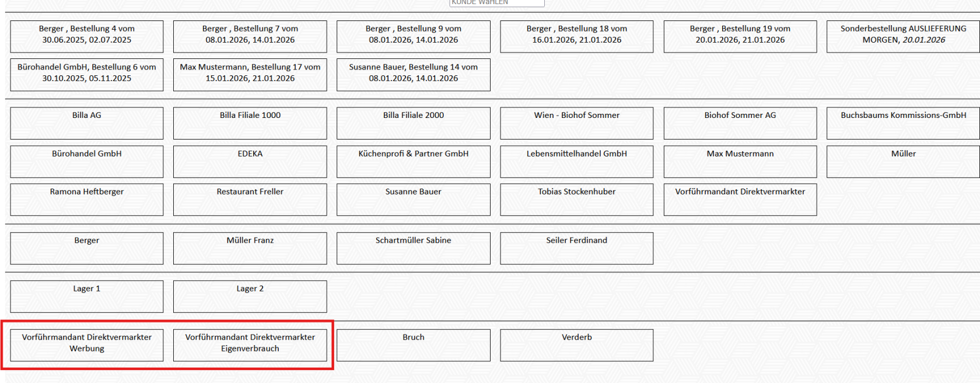This screenshot has height=383, width=980.
Task: Select EDEKA as customer
Action: click(x=250, y=161)
